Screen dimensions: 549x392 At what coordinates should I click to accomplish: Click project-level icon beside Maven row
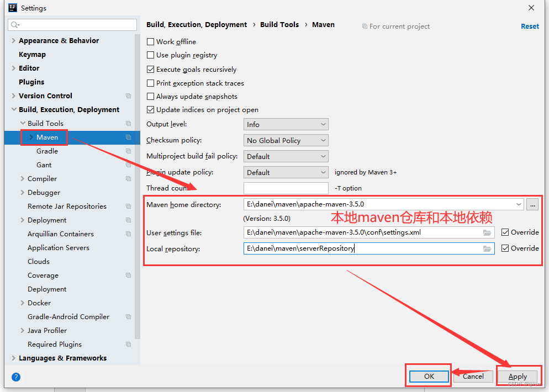129,137
